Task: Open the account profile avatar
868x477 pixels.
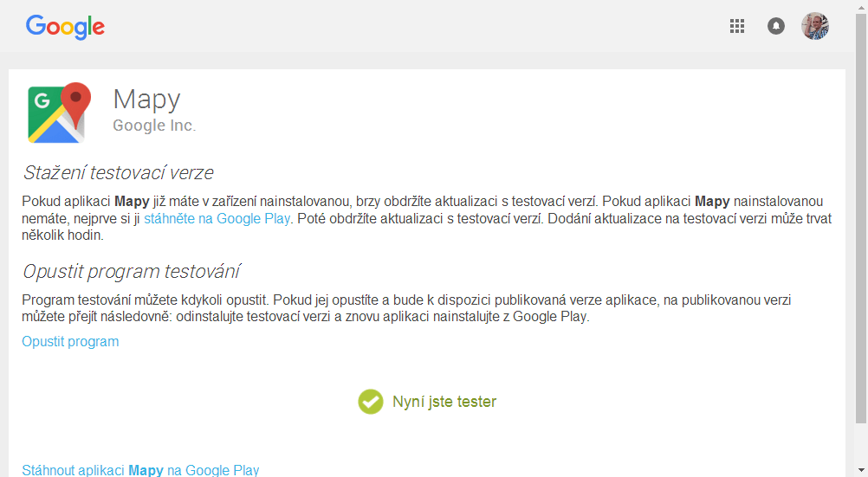Action: [815, 26]
